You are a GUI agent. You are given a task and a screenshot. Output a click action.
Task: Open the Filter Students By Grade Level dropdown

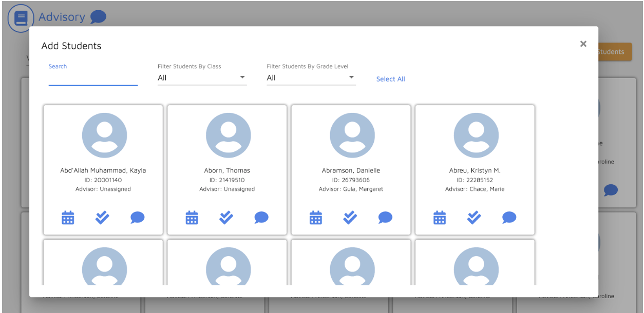tap(311, 77)
